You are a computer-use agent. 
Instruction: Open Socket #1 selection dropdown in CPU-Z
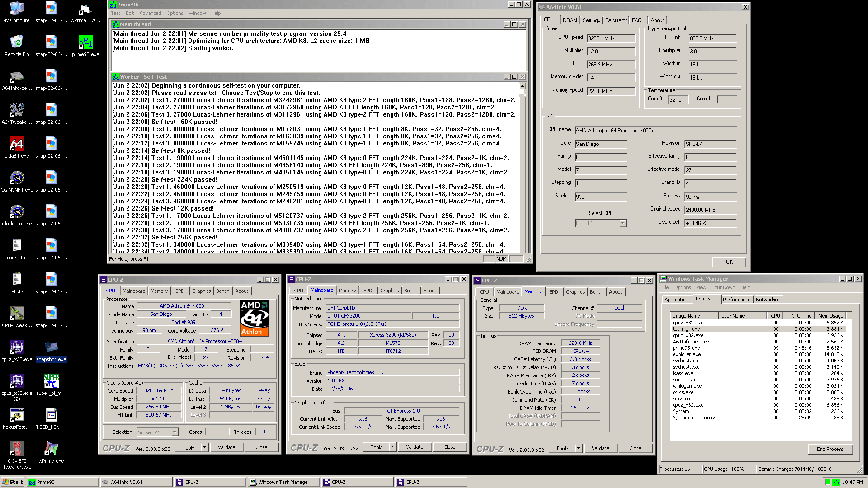(175, 432)
